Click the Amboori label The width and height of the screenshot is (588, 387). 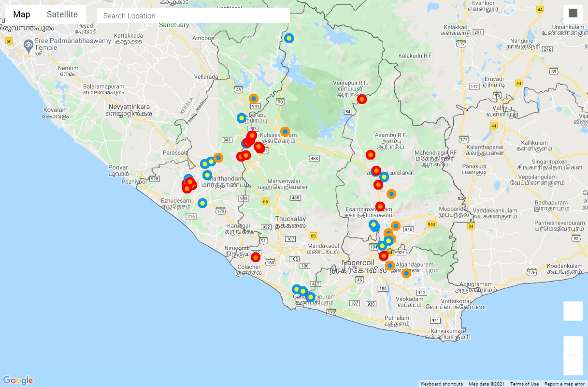[x=203, y=38]
